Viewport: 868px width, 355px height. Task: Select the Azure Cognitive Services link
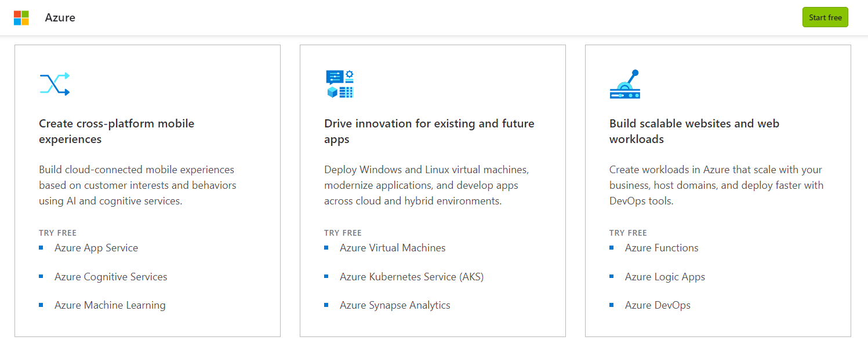point(111,277)
